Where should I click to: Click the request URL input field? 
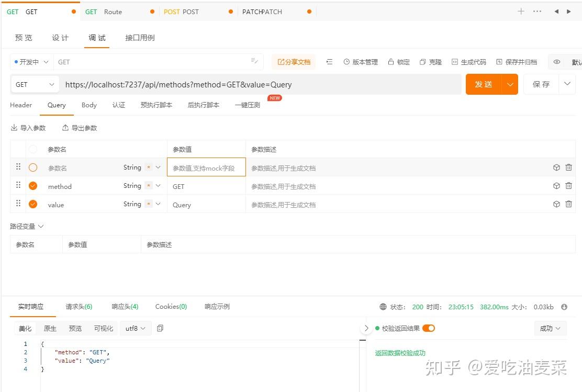(x=261, y=85)
